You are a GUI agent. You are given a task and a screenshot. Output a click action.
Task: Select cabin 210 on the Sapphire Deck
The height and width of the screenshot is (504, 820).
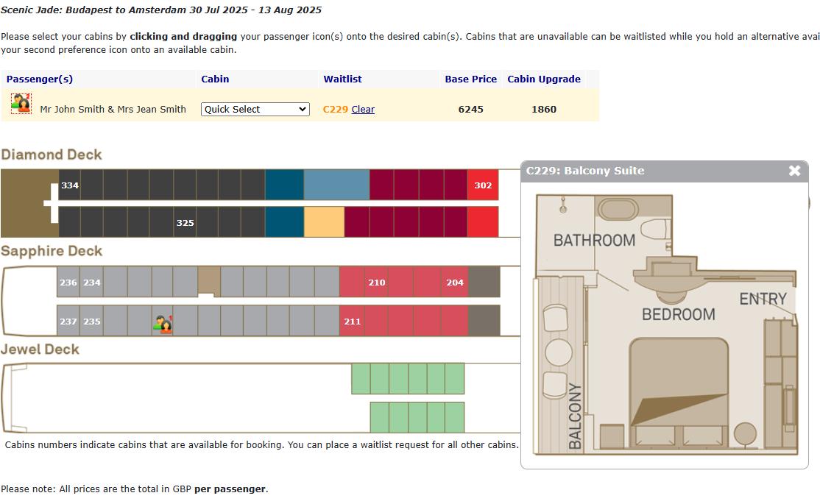tap(377, 282)
